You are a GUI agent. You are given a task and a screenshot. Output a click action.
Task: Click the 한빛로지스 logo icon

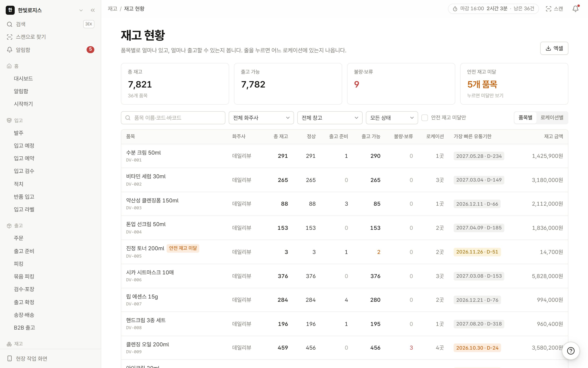coord(10,10)
